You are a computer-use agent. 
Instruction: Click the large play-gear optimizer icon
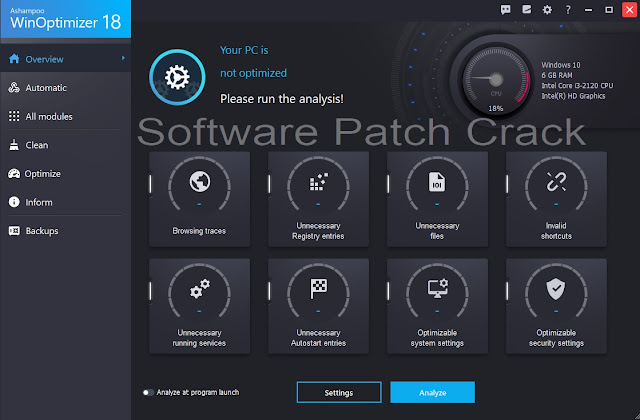click(177, 77)
